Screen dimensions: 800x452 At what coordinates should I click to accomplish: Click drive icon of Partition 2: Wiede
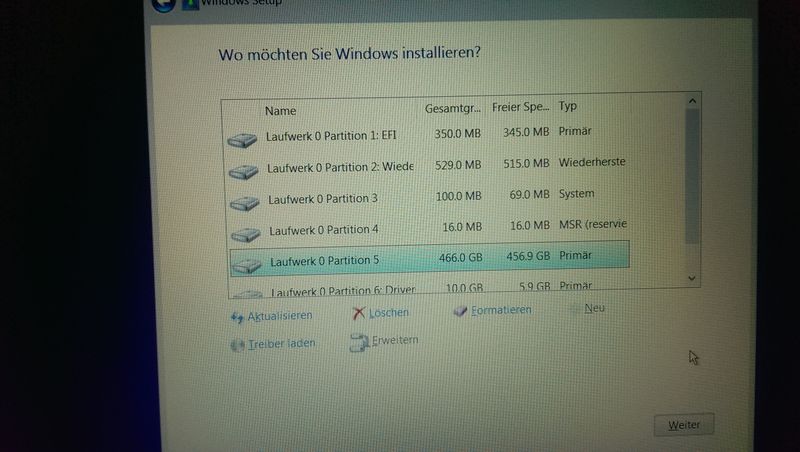coord(243,172)
